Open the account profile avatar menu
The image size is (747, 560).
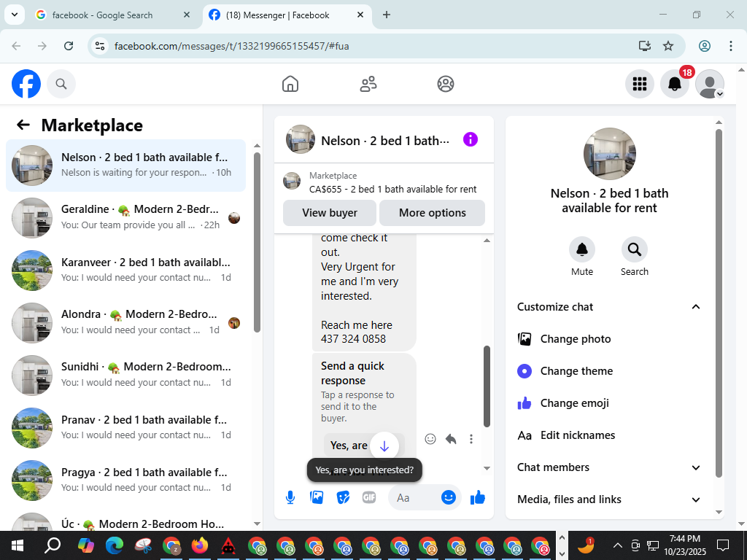pyautogui.click(x=710, y=84)
